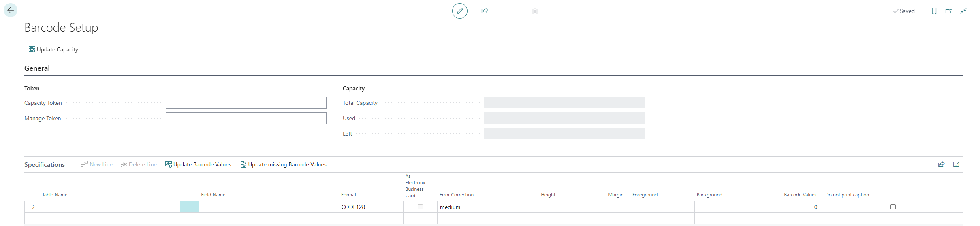Viewport: 980px width, 226px height.
Task: Click Update missing Barcode Values
Action: (x=283, y=164)
